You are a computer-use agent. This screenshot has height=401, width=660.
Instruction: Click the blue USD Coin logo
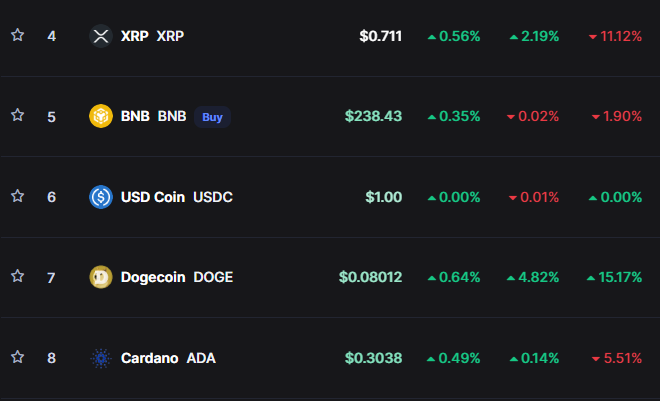pos(101,197)
